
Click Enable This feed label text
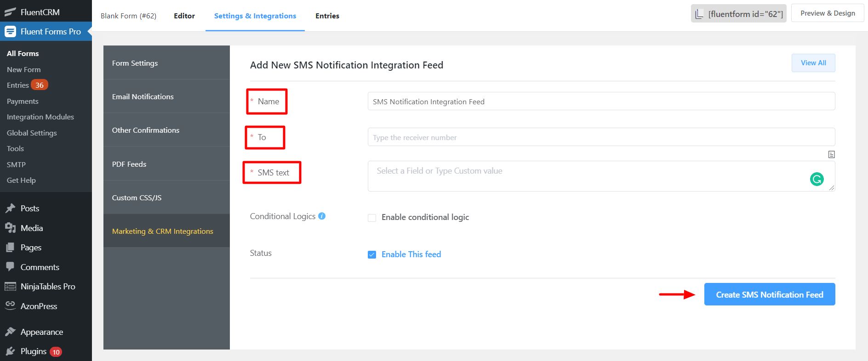click(411, 254)
